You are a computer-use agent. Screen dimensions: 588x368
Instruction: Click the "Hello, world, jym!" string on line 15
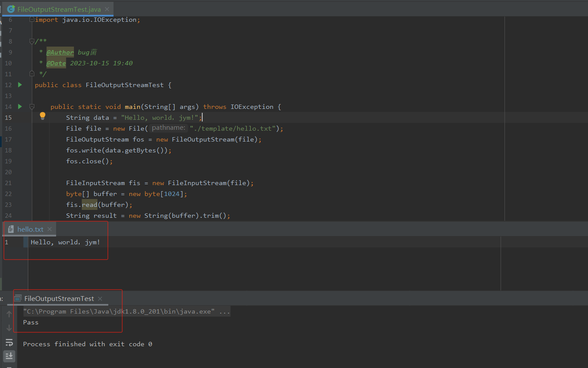pos(160,118)
